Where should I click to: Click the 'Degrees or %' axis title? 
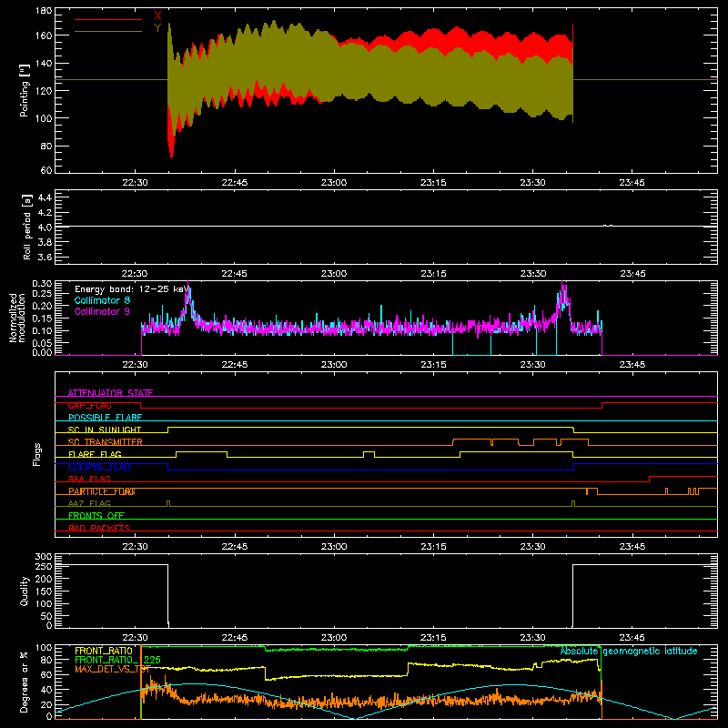tap(25, 682)
